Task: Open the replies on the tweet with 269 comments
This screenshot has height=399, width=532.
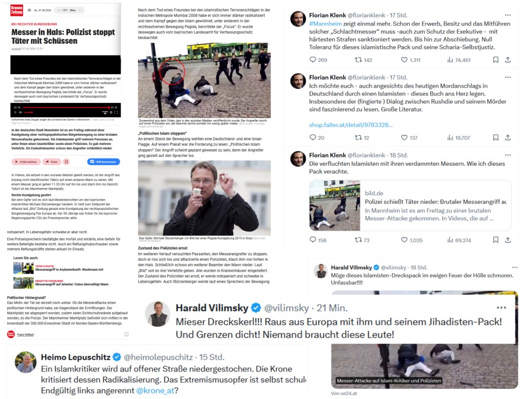Action: click(318, 60)
